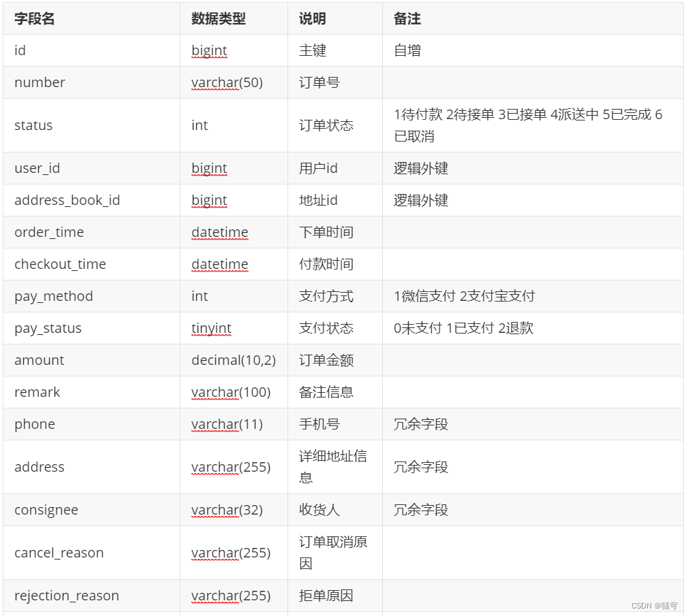
Task: Select the 'pay_status' field name
Action: coord(48,328)
